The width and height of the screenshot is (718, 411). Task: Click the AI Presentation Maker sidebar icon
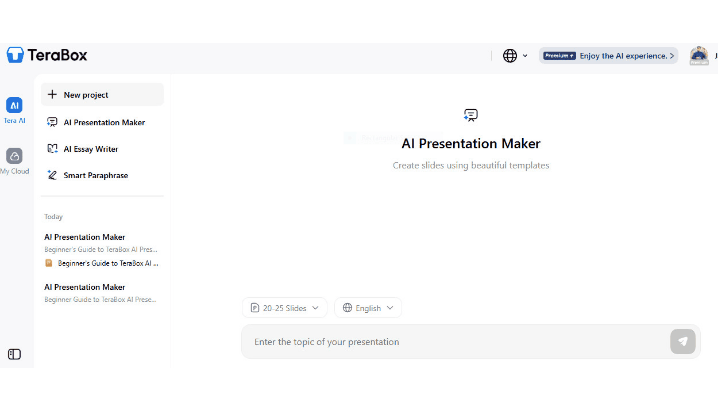tap(52, 122)
